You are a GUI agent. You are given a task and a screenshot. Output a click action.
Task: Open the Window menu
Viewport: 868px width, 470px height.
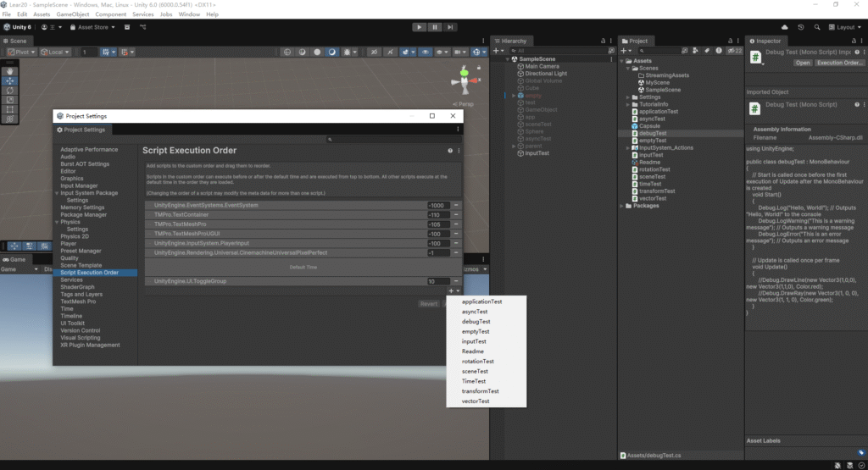189,14
